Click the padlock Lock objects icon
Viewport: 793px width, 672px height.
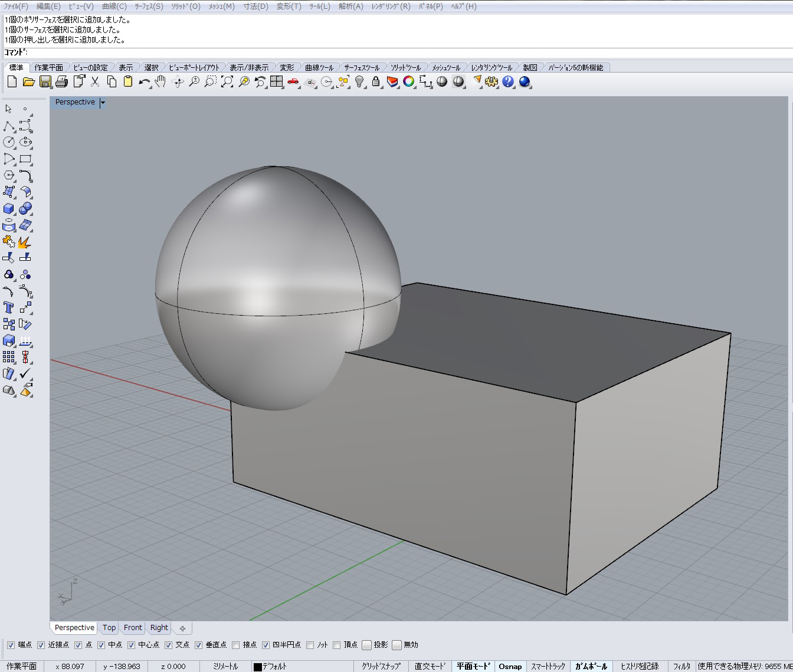[376, 82]
